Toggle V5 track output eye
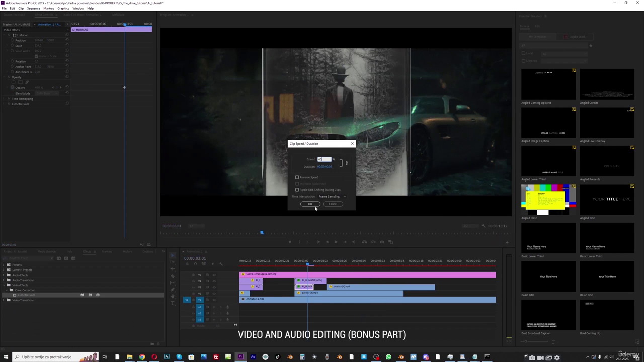 [214, 275]
